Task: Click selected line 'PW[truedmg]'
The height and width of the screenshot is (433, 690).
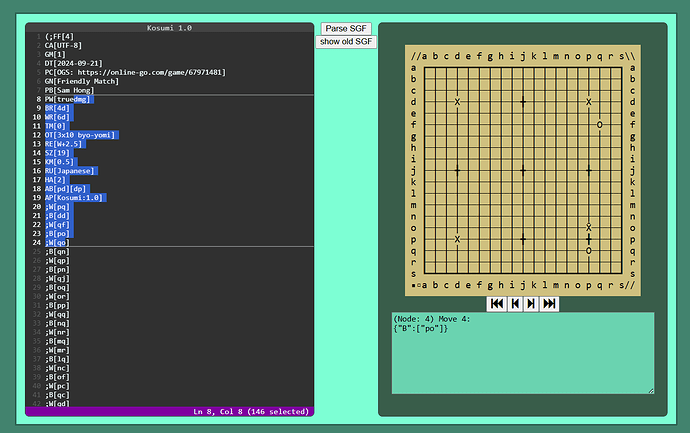Action: (67, 99)
